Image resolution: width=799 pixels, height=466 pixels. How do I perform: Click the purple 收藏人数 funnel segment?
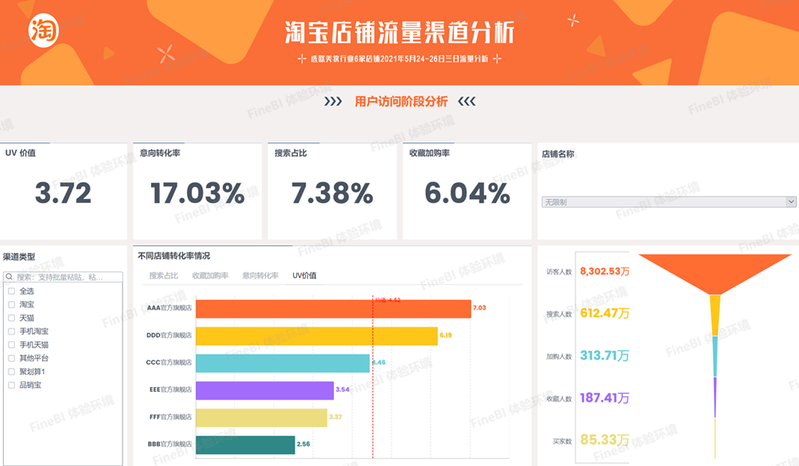[x=714, y=397]
